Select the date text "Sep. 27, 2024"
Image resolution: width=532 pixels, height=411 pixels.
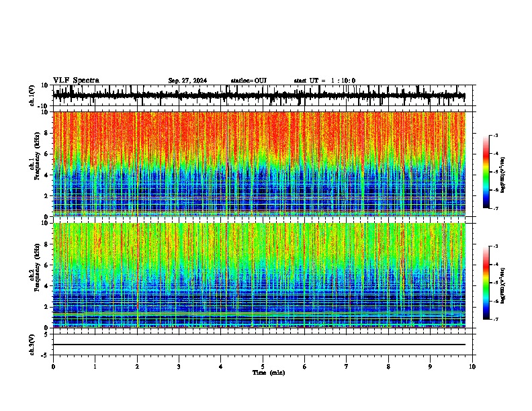(x=187, y=81)
